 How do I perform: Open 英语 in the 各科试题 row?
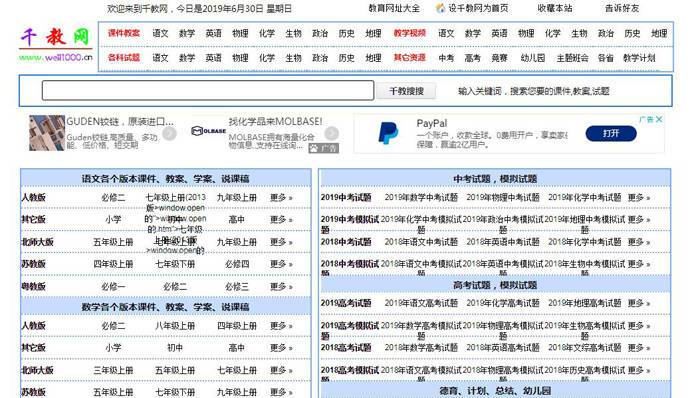(x=213, y=58)
